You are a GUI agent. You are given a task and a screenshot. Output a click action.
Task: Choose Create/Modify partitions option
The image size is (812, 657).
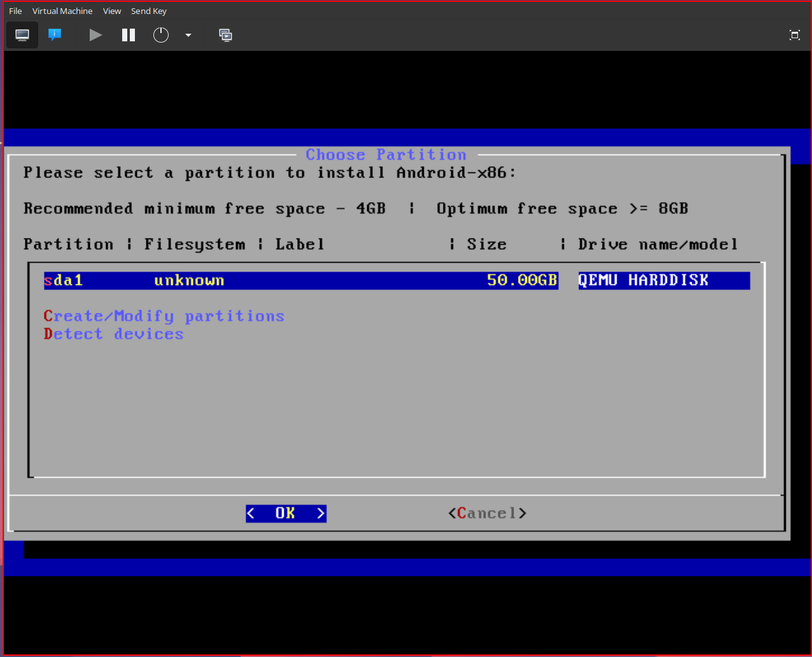[x=164, y=316]
